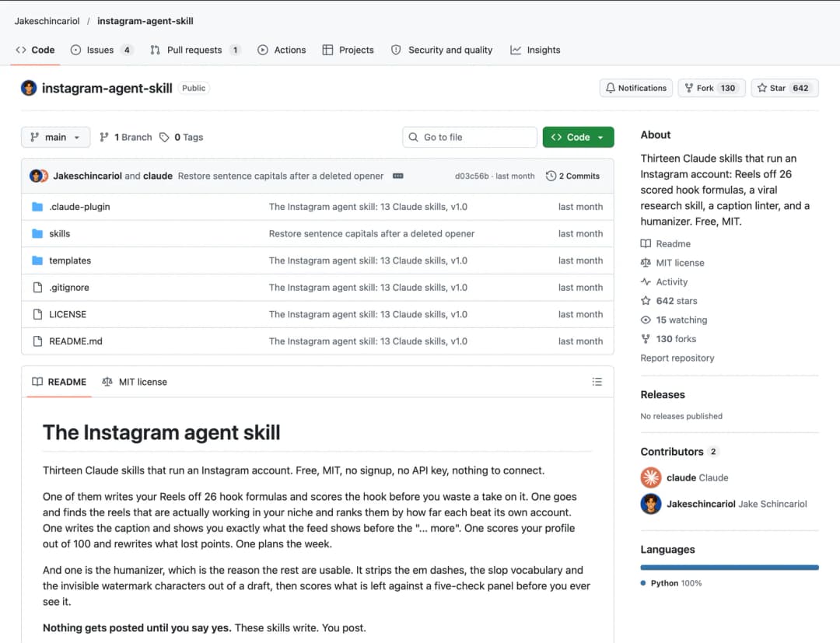Open the LICENSE file
Viewport: 840px width, 643px height.
coord(68,314)
